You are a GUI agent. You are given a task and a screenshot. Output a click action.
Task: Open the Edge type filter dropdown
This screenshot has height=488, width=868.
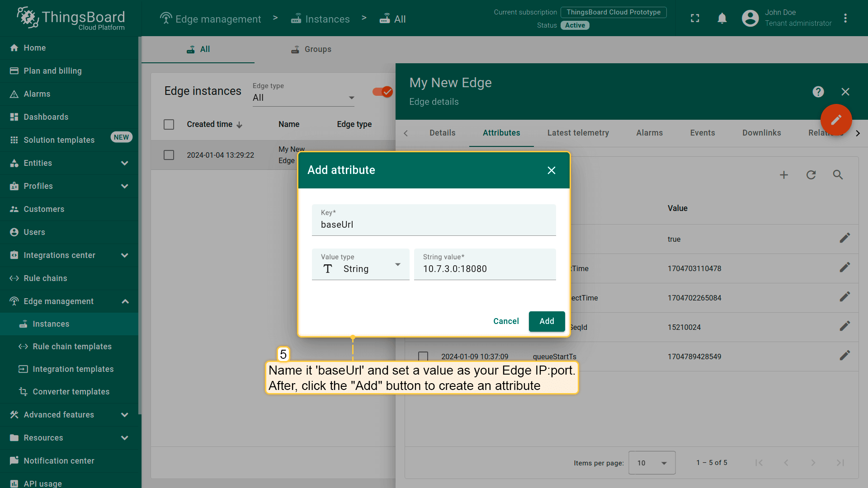coord(303,98)
